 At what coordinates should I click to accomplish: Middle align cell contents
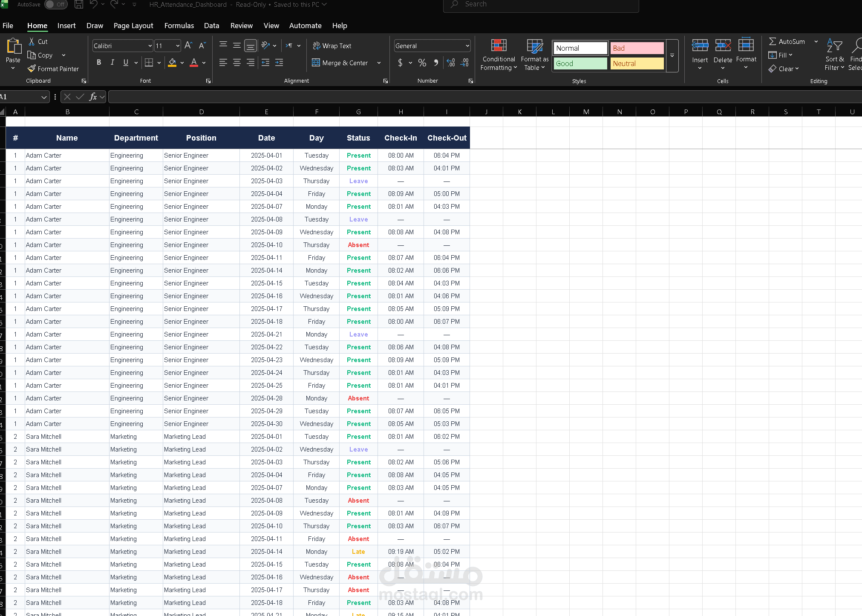[x=237, y=45]
